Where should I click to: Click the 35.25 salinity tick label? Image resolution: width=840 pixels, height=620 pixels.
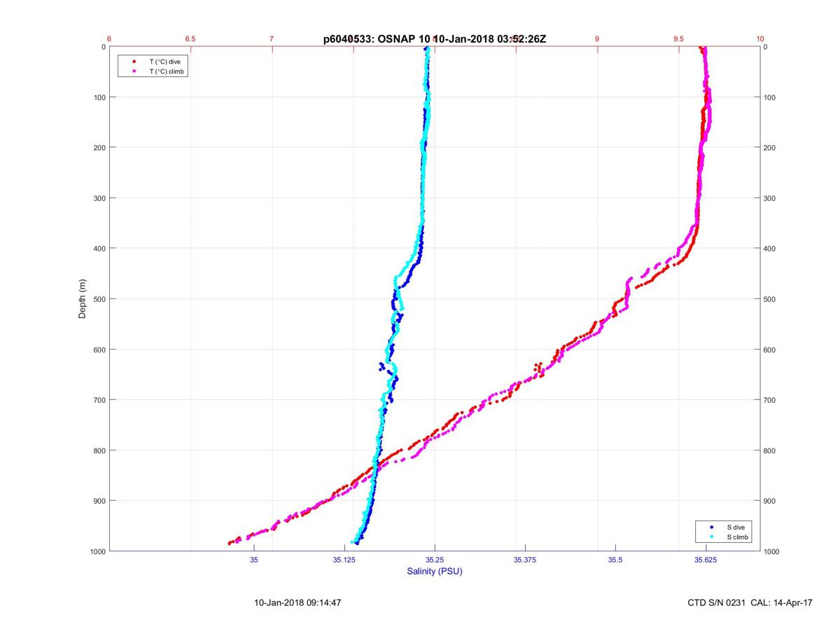[435, 560]
